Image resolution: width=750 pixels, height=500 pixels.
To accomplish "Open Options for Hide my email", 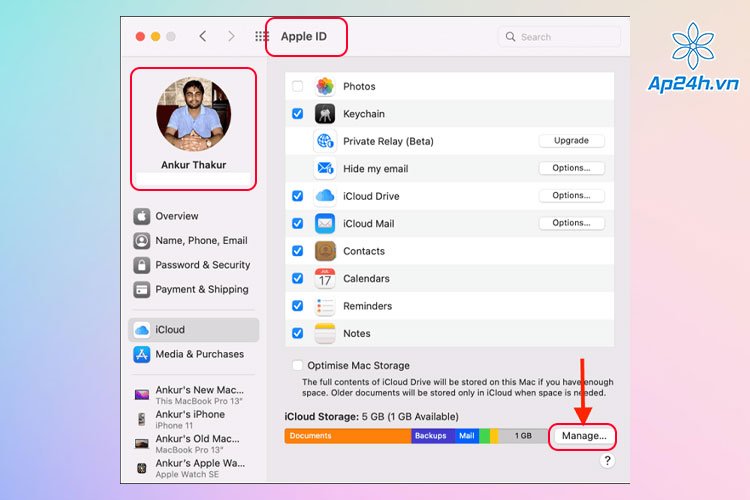I will point(572,168).
